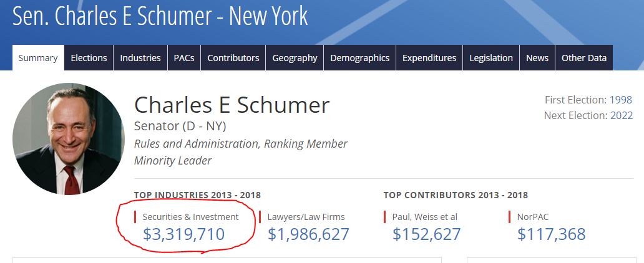Open the Legislation tab

coord(491,58)
